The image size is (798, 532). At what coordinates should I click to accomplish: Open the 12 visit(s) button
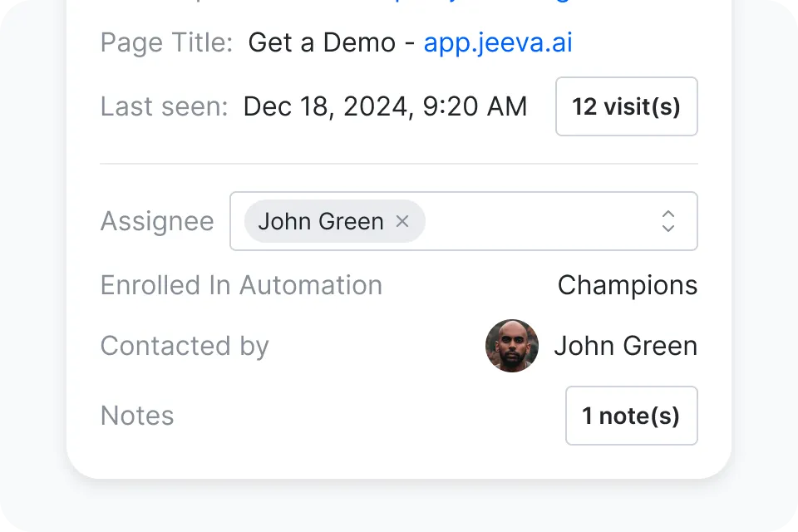pos(627,106)
